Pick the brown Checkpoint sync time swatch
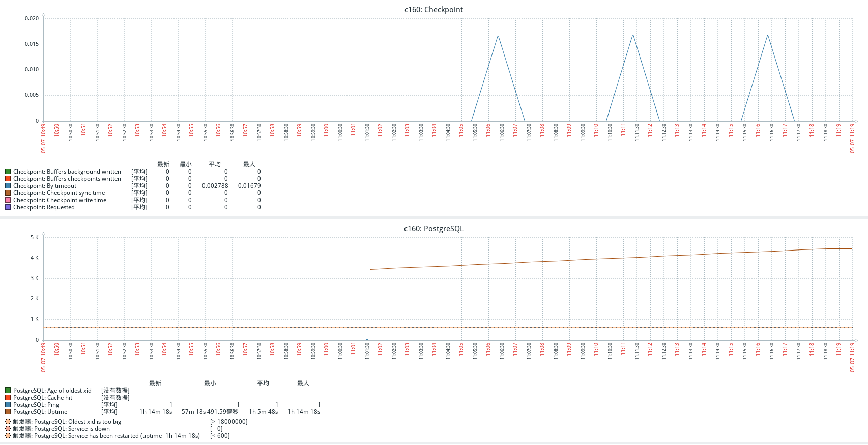Screen dimensions: 868x445 [x=8, y=193]
